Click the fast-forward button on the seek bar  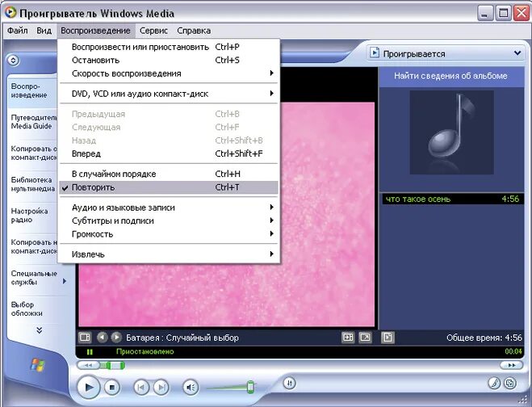pos(511,365)
